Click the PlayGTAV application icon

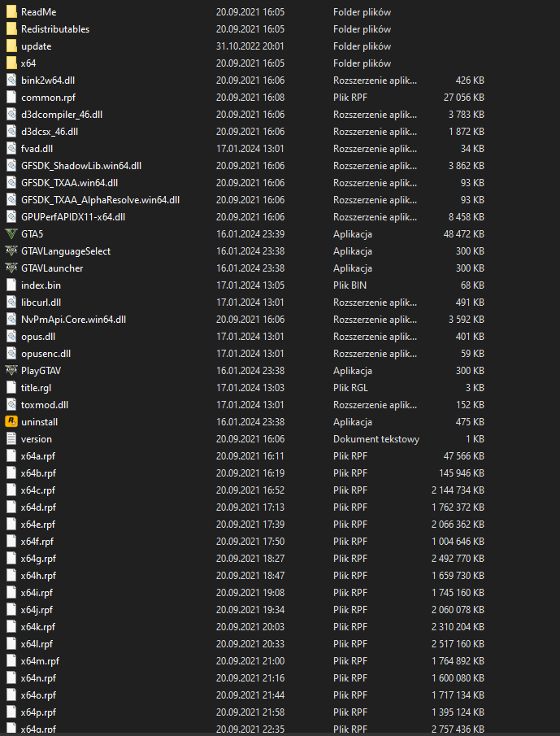(13, 371)
